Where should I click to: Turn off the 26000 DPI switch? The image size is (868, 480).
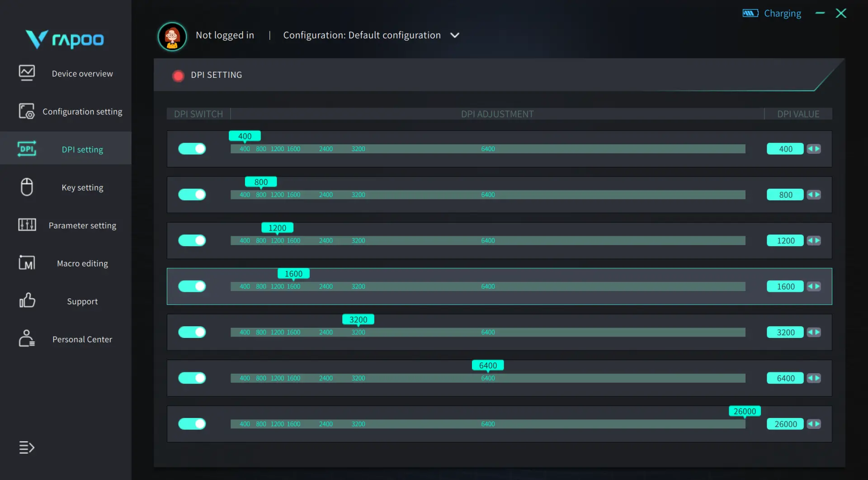[x=192, y=424]
